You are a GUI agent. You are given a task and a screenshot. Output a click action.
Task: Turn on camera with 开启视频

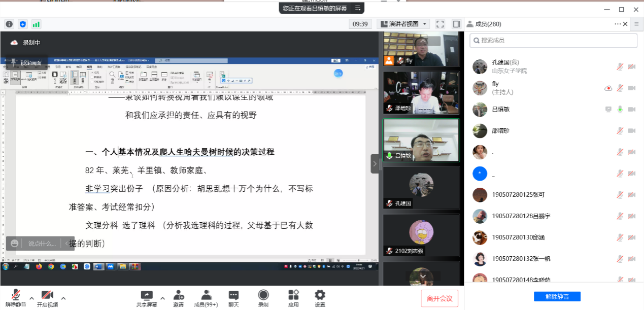point(47,298)
